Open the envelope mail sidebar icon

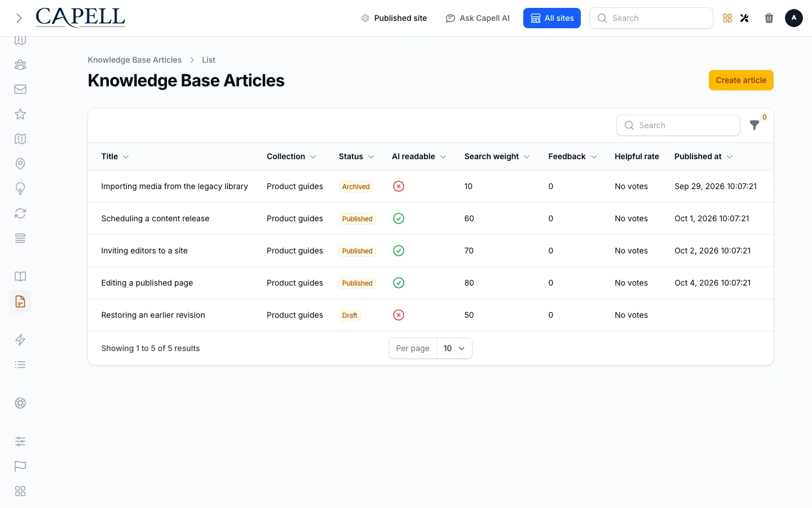(20, 89)
